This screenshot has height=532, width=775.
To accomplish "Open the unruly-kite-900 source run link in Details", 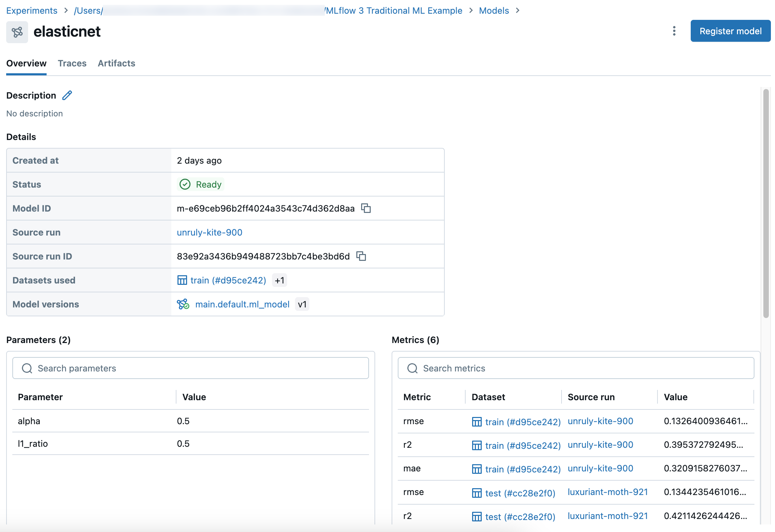I will click(x=209, y=232).
